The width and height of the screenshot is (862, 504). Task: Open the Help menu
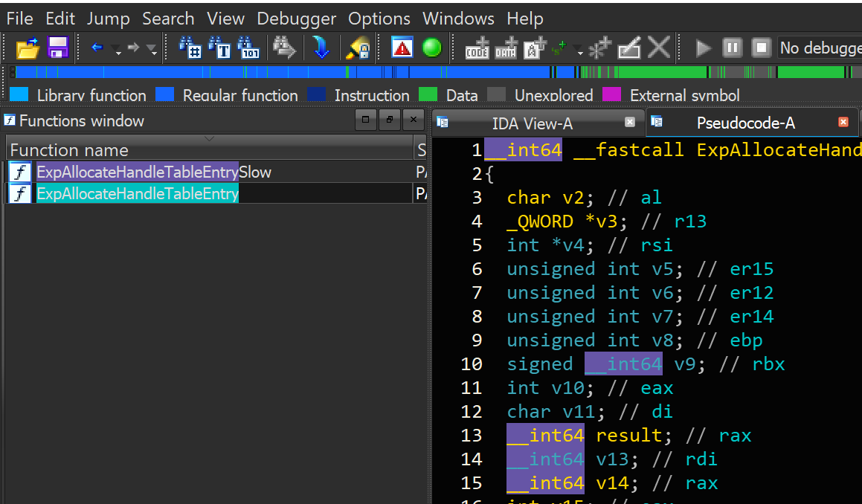click(x=525, y=19)
